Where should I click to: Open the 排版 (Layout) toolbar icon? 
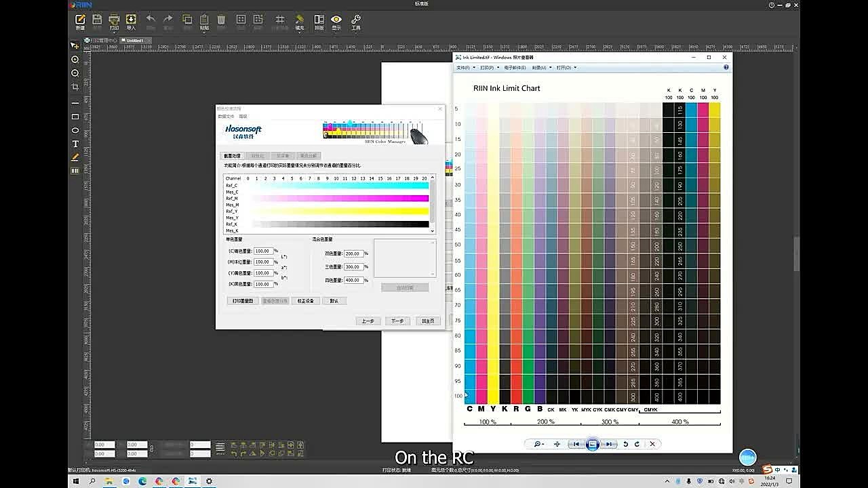tap(319, 22)
